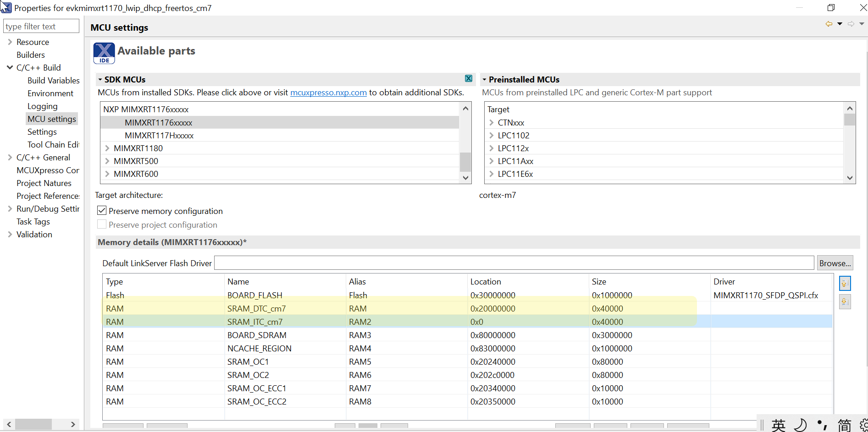Select Tool Chain Editor in sidebar
Image resolution: width=868 pixels, height=432 pixels.
[53, 144]
